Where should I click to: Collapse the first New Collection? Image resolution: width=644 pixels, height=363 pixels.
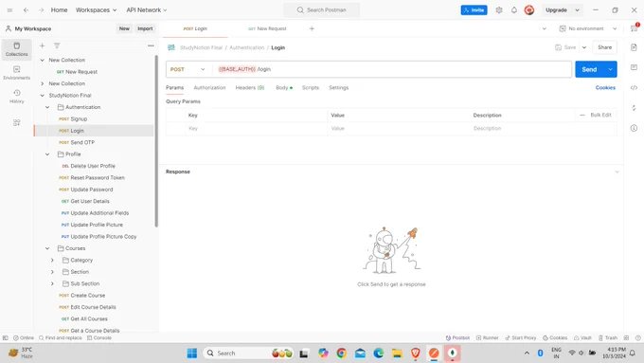click(x=42, y=60)
